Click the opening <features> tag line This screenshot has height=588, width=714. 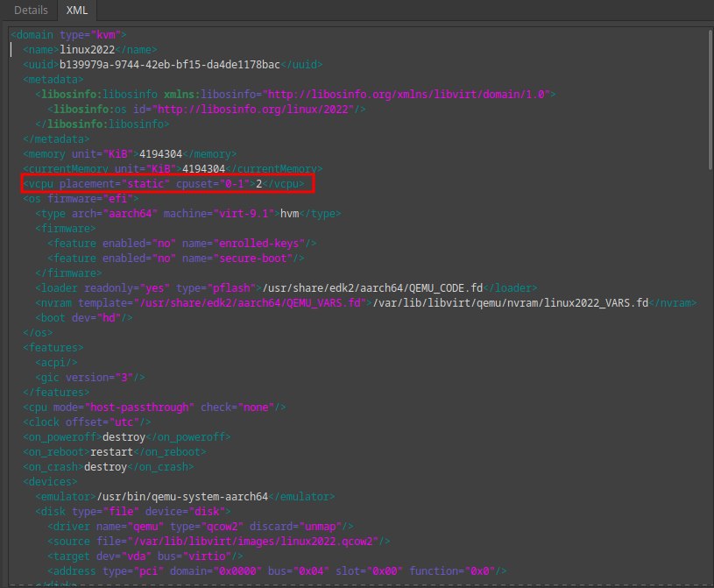(53, 348)
